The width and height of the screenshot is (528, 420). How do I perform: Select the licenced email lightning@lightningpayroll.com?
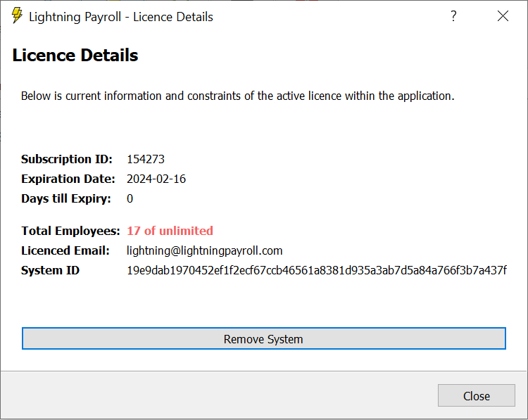(204, 250)
